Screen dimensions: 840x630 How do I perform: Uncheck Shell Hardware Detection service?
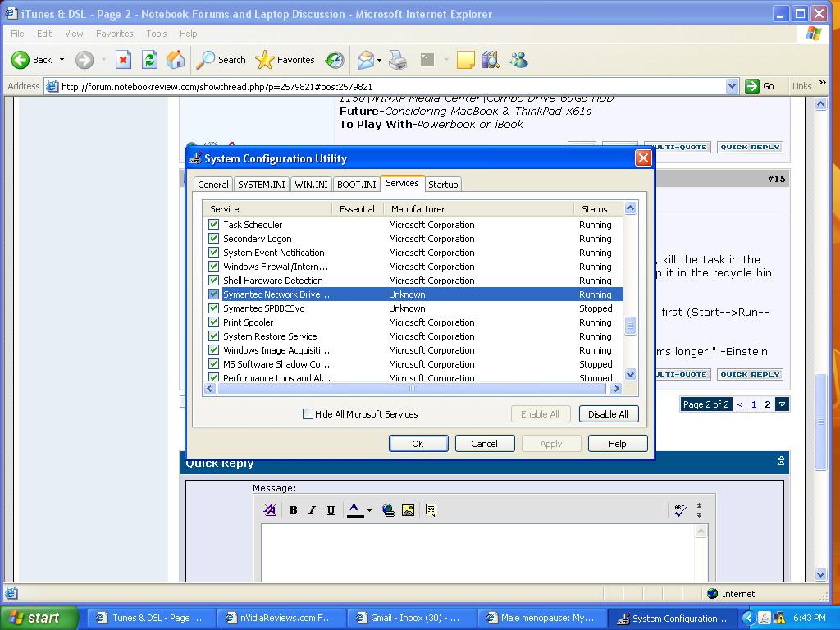pyautogui.click(x=214, y=281)
